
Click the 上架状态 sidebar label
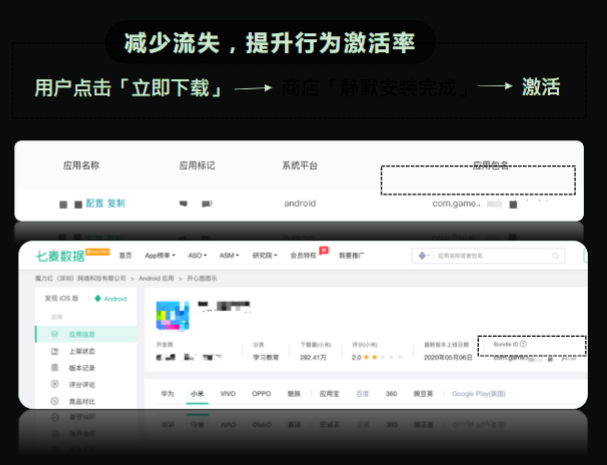(82, 351)
